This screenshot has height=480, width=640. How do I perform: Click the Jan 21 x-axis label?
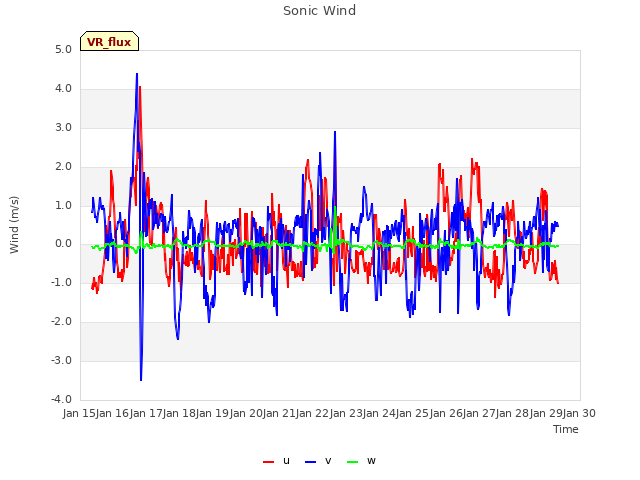(279, 413)
